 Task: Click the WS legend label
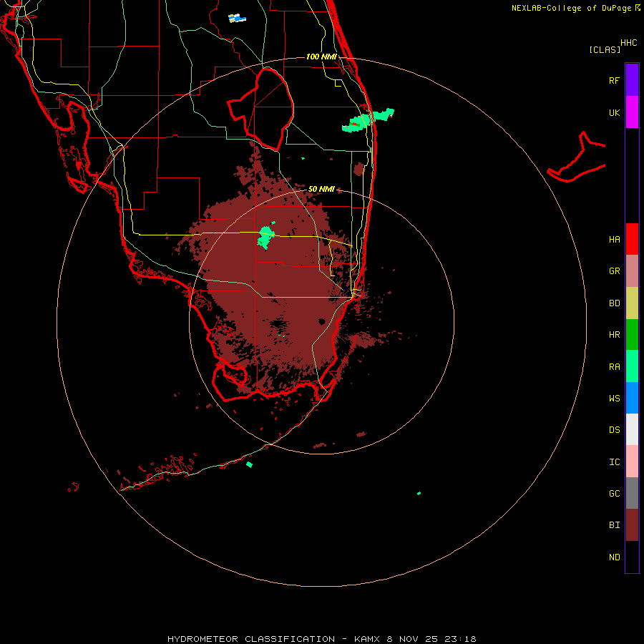(x=614, y=399)
